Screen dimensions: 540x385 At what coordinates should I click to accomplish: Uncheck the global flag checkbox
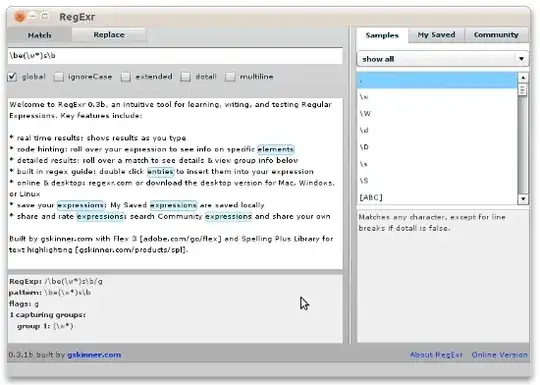(12, 77)
